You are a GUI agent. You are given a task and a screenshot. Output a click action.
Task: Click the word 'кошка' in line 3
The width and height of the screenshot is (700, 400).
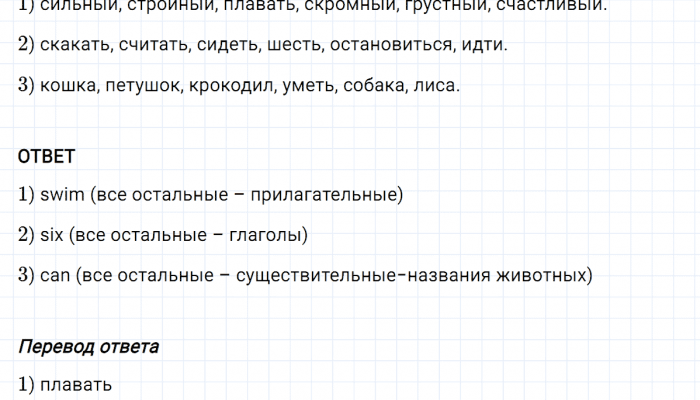[68, 86]
